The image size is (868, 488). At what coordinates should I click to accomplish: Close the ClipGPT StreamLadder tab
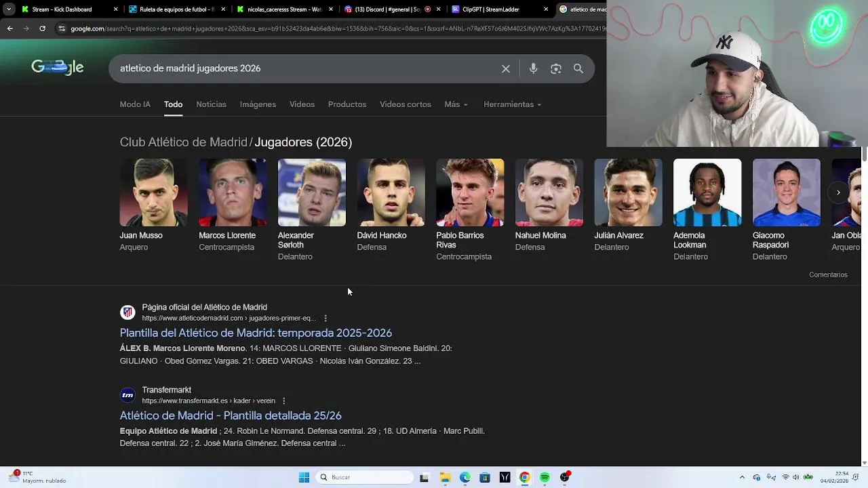click(546, 9)
